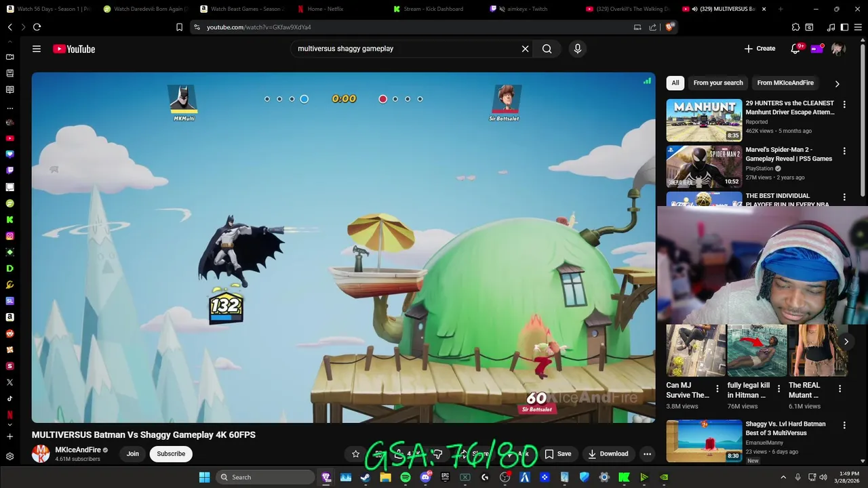
Task: Open Instagram shortcut in browser sidebar
Action: [9, 236]
